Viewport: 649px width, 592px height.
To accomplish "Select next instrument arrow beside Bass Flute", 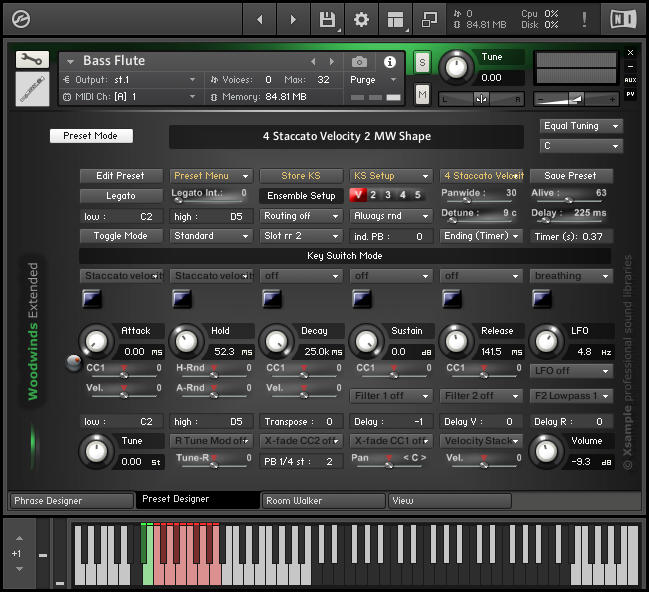I will [x=332, y=62].
